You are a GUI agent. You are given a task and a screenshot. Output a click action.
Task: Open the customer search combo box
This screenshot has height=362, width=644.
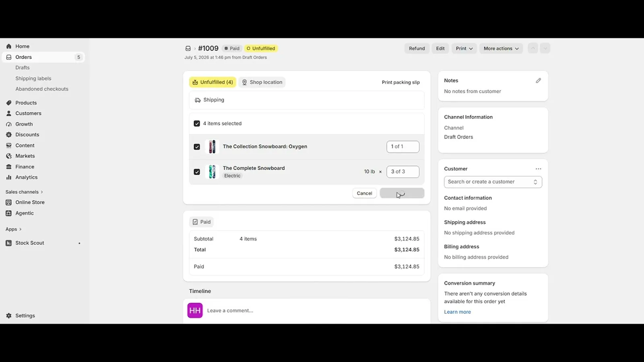(x=493, y=182)
